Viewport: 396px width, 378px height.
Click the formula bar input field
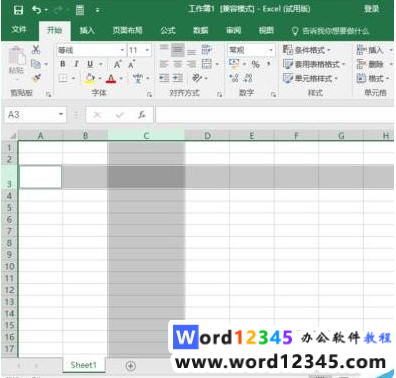pyautogui.click(x=275, y=115)
